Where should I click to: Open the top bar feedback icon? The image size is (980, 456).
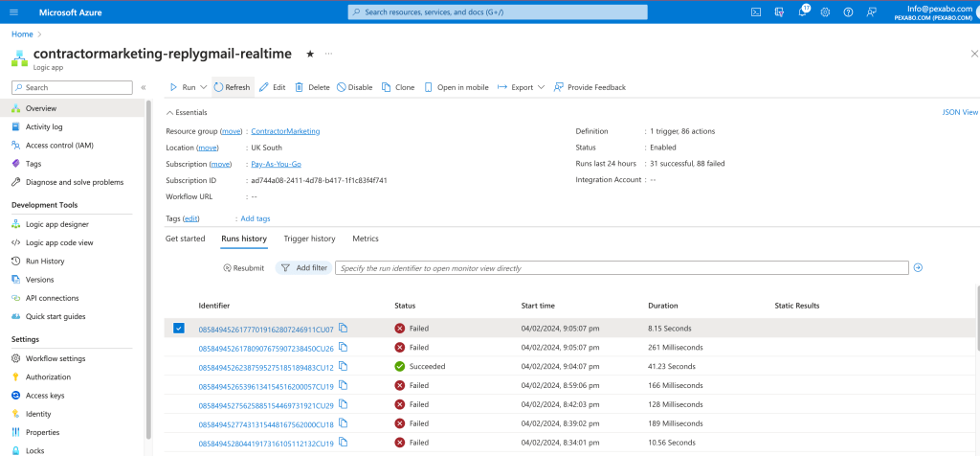click(x=871, y=11)
